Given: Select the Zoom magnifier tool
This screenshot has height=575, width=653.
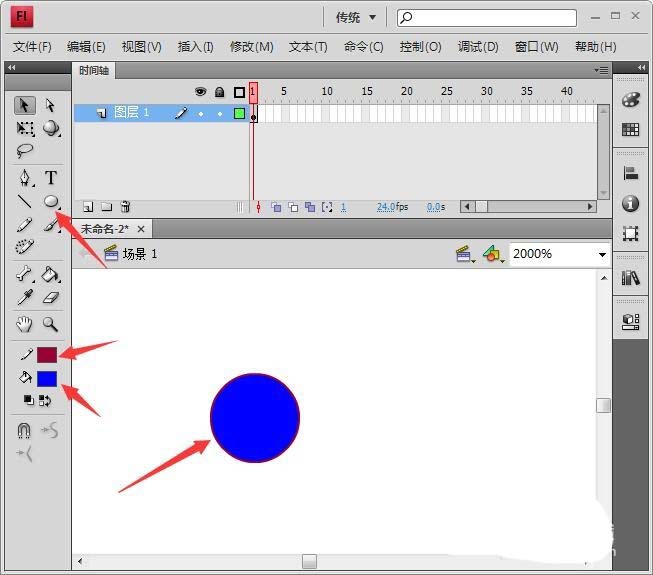Looking at the screenshot, I should click(50, 324).
